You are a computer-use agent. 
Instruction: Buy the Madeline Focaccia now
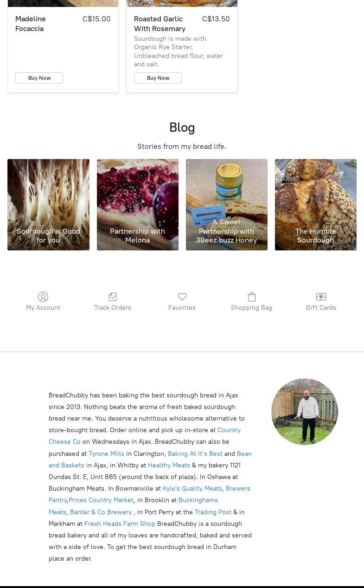pos(39,78)
